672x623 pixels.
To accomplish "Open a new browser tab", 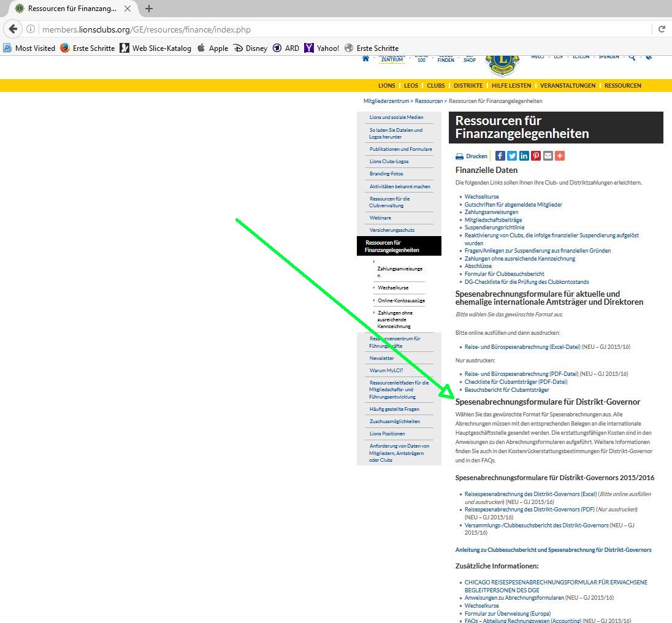I will coord(148,9).
